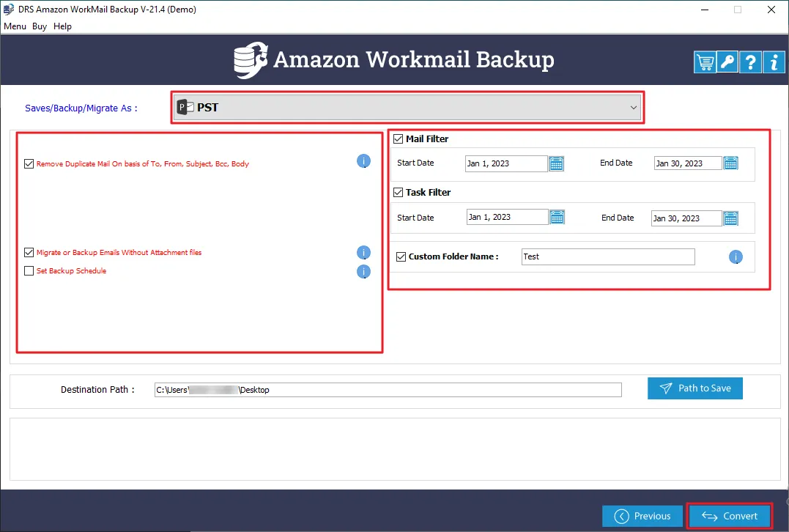The height and width of the screenshot is (532, 789).
Task: Open the question mark help icon
Action: 750,62
